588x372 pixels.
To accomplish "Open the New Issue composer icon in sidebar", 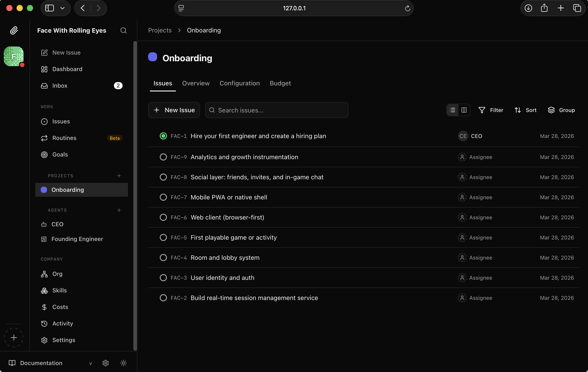I will pos(44,53).
